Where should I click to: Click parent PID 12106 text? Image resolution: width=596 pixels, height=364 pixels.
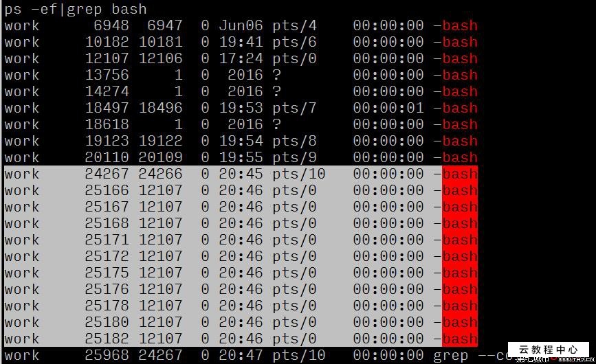(x=160, y=58)
